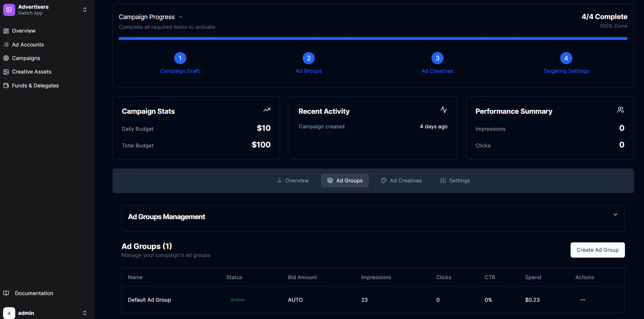Click the Name column header
644x319 pixels.
(x=135, y=277)
